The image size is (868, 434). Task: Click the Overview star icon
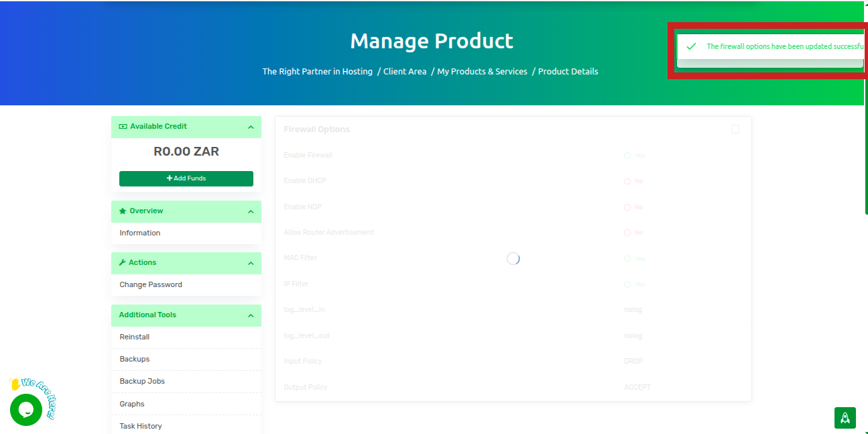[123, 211]
